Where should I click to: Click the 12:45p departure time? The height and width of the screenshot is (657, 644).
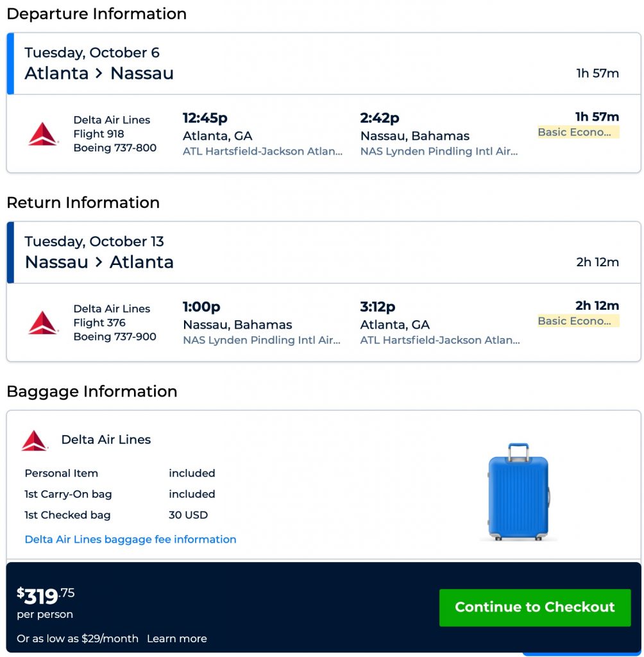pos(205,118)
